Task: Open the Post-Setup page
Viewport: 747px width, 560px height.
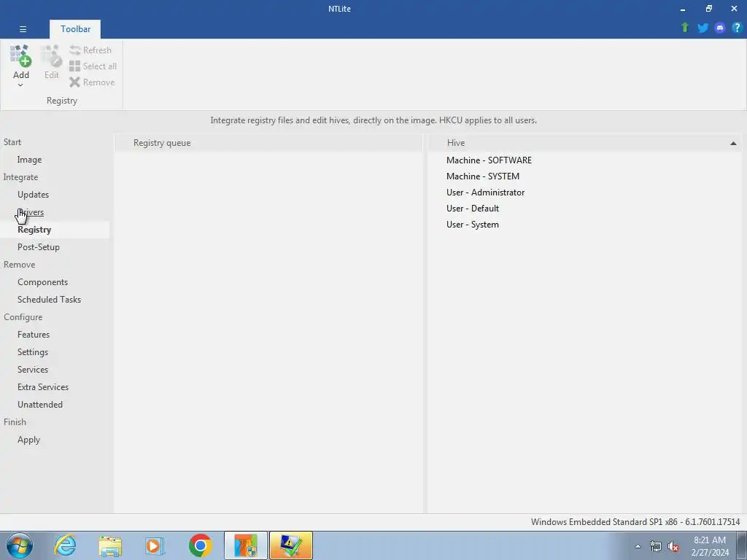Action: click(x=39, y=247)
